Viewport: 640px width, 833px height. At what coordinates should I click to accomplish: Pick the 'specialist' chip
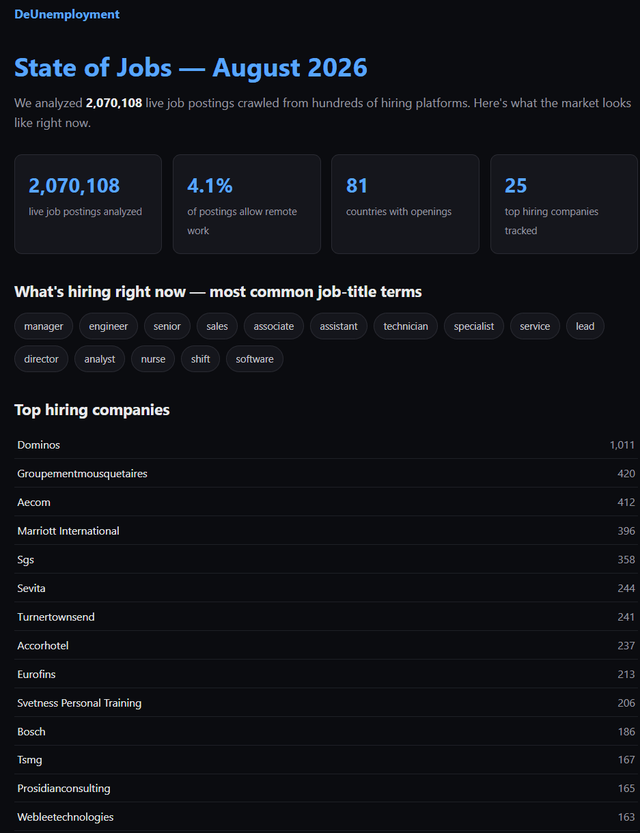(x=474, y=326)
